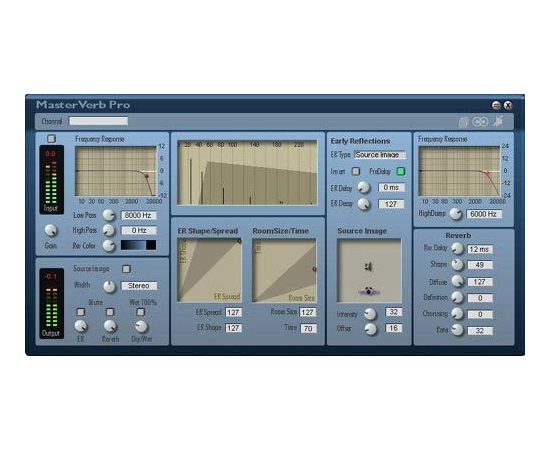550x450 pixels.
Task: Click the page-shaped icon in the Channel bar
Action: (463, 122)
